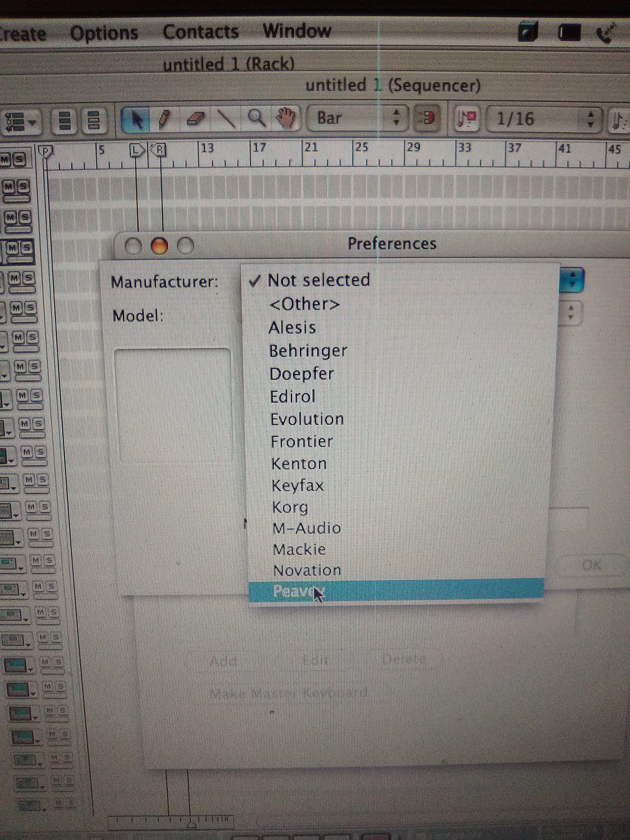Screen dimensions: 630x840
Task: Click the quantize notes during recording icon
Action: tap(467, 119)
